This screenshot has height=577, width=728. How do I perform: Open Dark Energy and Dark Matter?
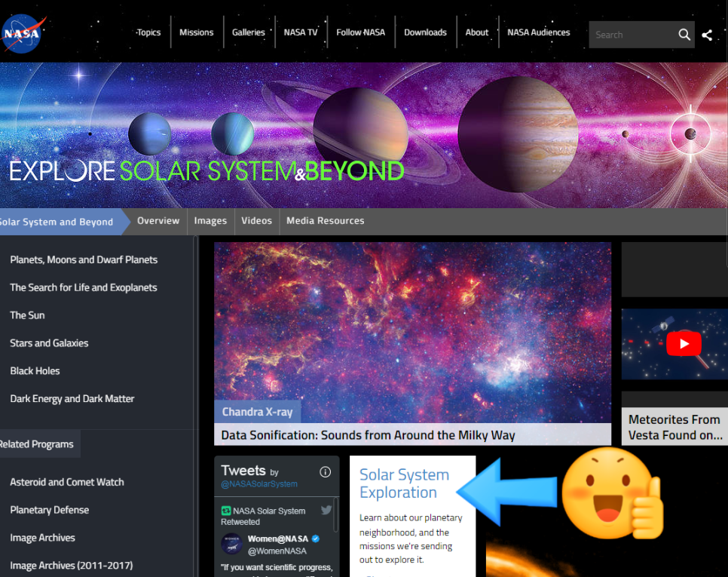tap(72, 399)
